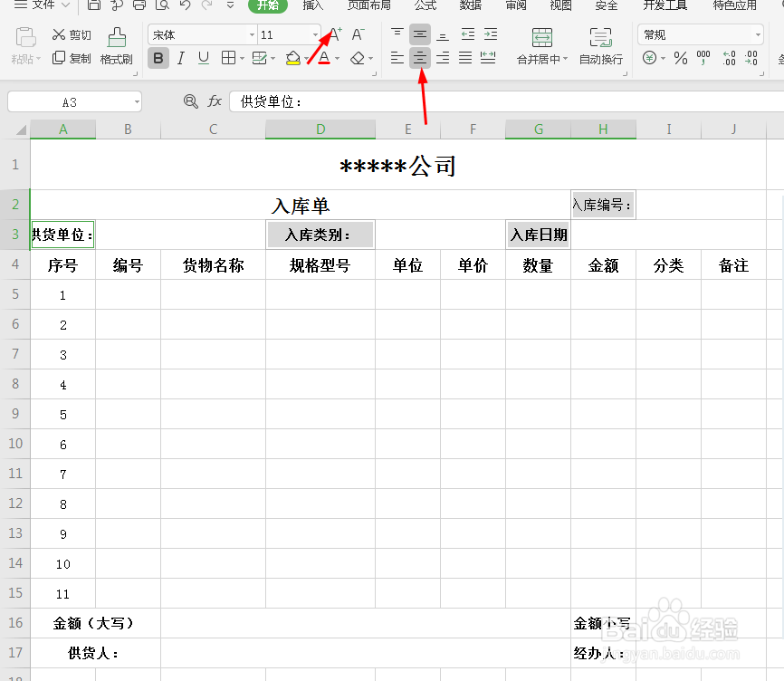This screenshot has height=681, width=784.
Task: Toggle italic formatting
Action: tap(180, 58)
